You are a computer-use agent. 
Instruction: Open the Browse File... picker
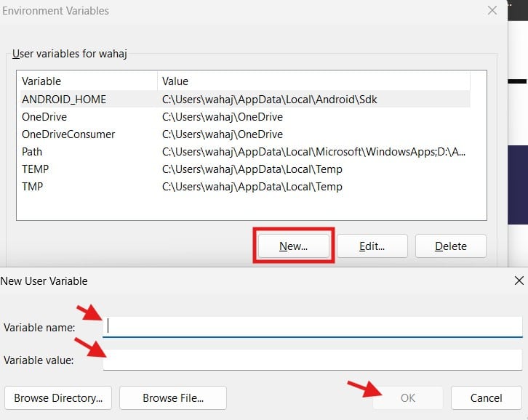[173, 397]
